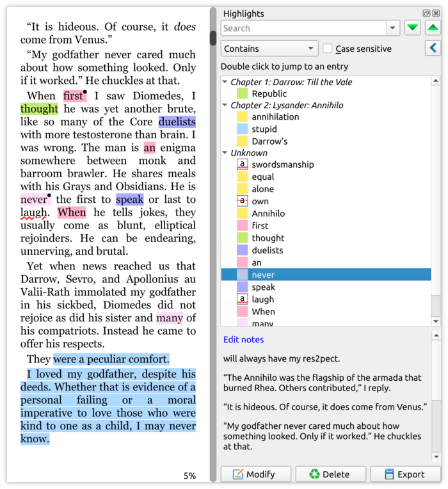Select the Darrow's highlight entry
Image resolution: width=448 pixels, height=489 pixels.
point(269,141)
